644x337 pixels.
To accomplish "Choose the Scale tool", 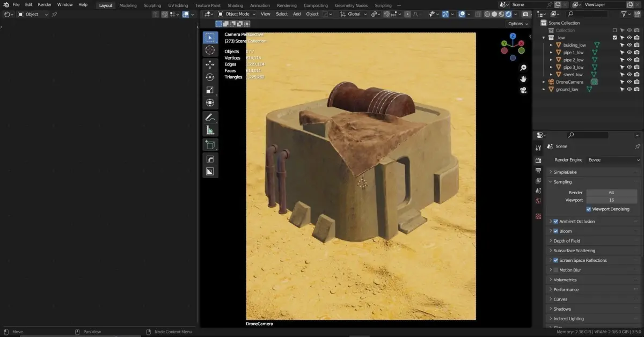I will (x=210, y=90).
